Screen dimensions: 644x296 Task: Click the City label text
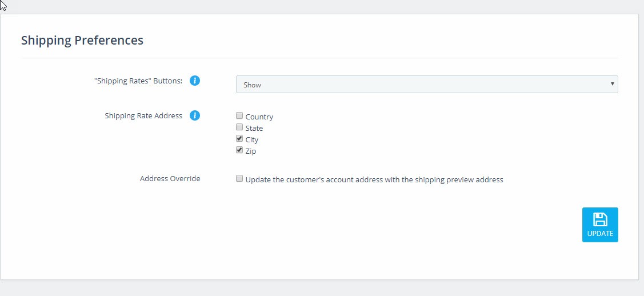252,139
